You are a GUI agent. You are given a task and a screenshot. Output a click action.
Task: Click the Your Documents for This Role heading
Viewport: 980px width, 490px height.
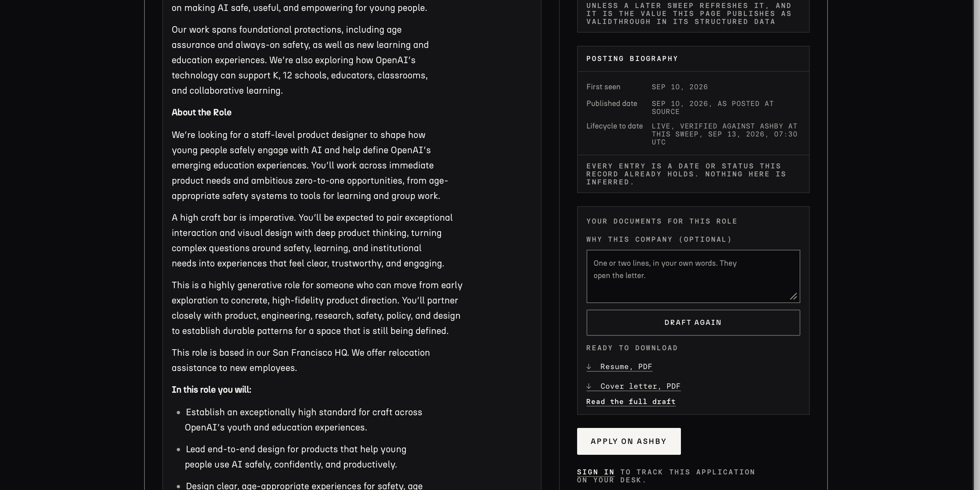coord(662,221)
